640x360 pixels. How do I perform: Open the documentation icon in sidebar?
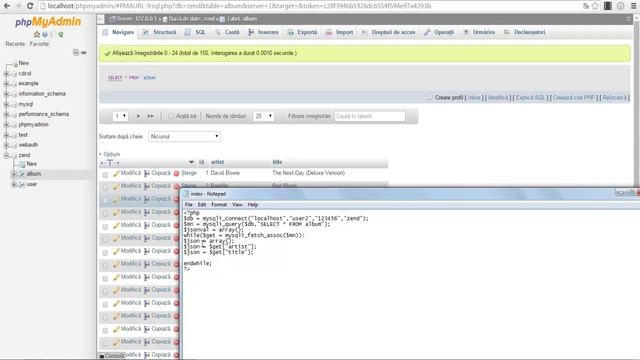[x=53, y=34]
